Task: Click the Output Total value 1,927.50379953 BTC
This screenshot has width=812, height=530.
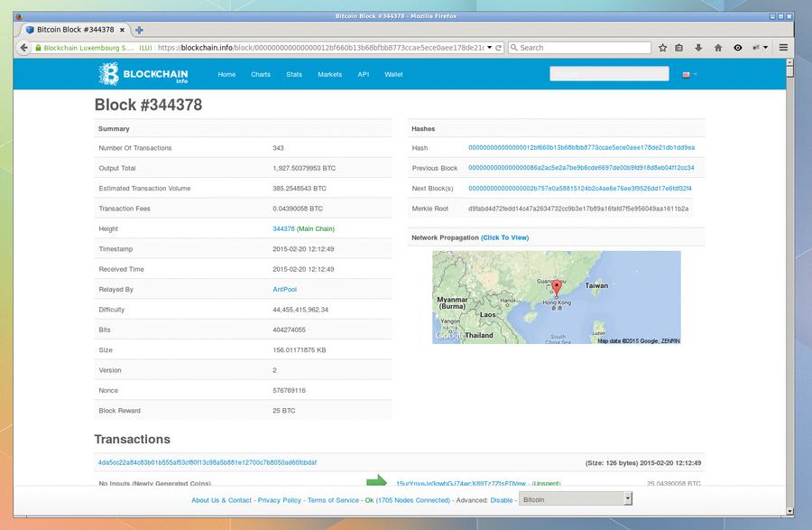Action: pyautogui.click(x=304, y=168)
